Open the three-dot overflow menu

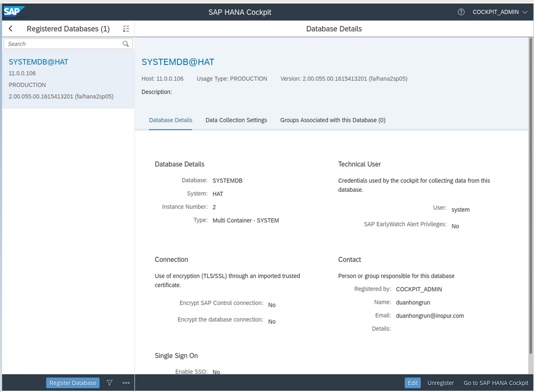tap(126, 383)
